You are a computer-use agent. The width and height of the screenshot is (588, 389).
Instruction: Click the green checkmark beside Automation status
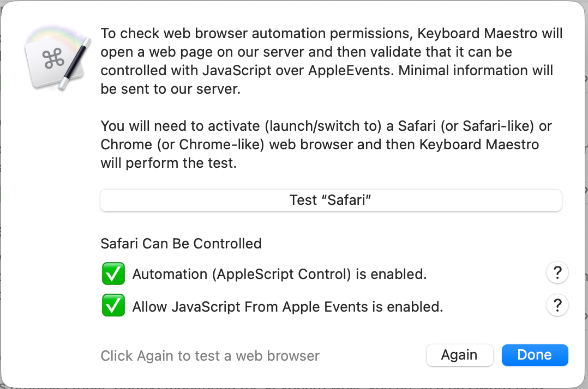coord(113,274)
